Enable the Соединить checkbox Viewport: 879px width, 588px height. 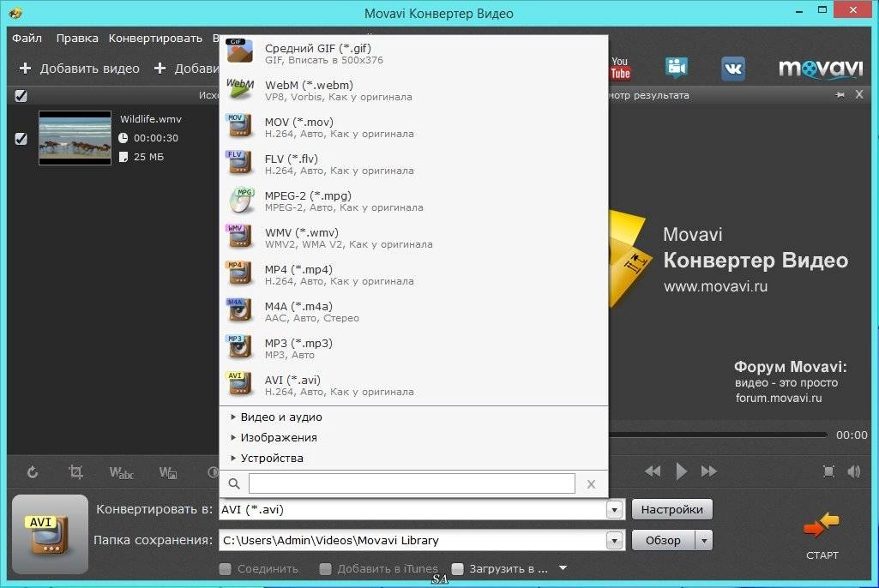[x=226, y=569]
